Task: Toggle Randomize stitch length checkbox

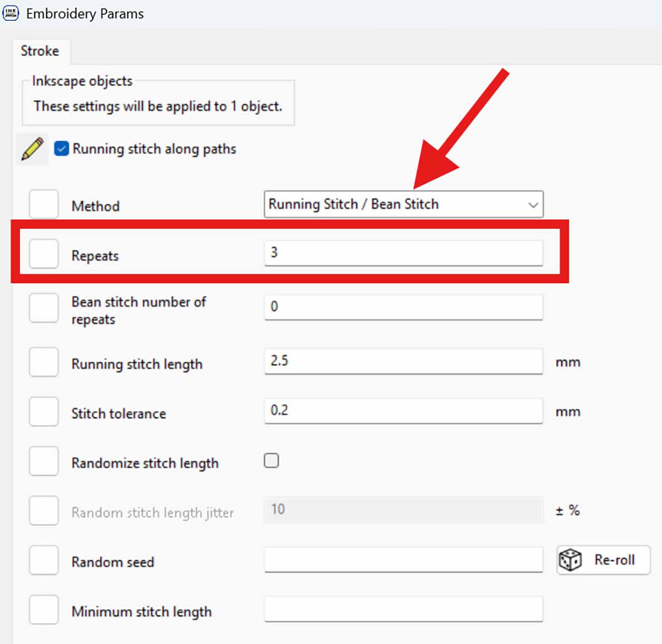Action: [x=271, y=460]
